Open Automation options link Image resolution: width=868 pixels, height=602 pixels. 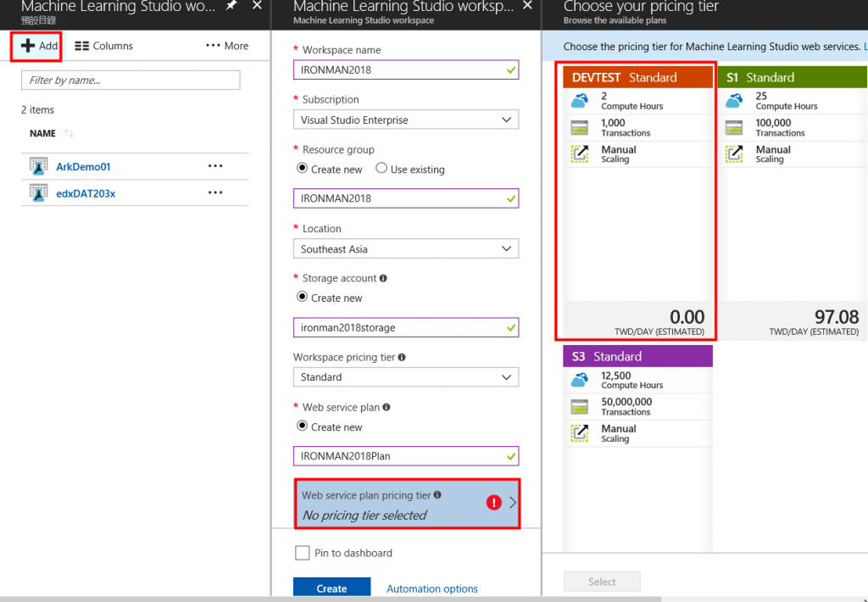(x=432, y=588)
